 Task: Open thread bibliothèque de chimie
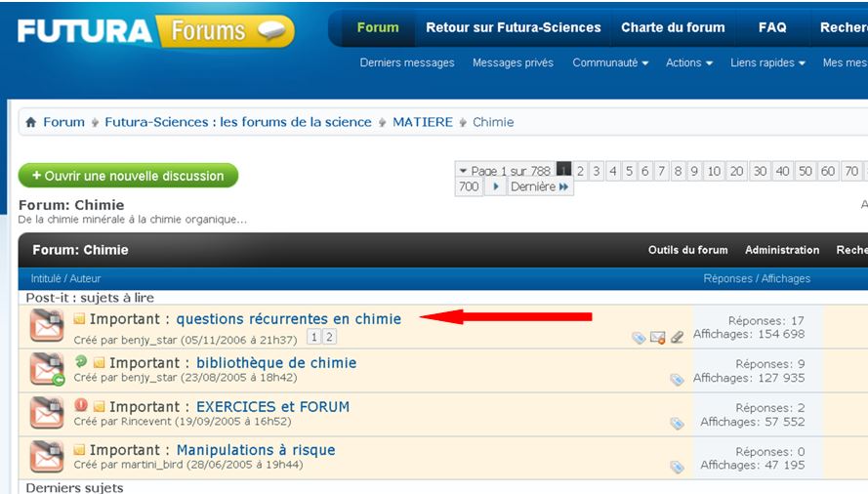[276, 363]
